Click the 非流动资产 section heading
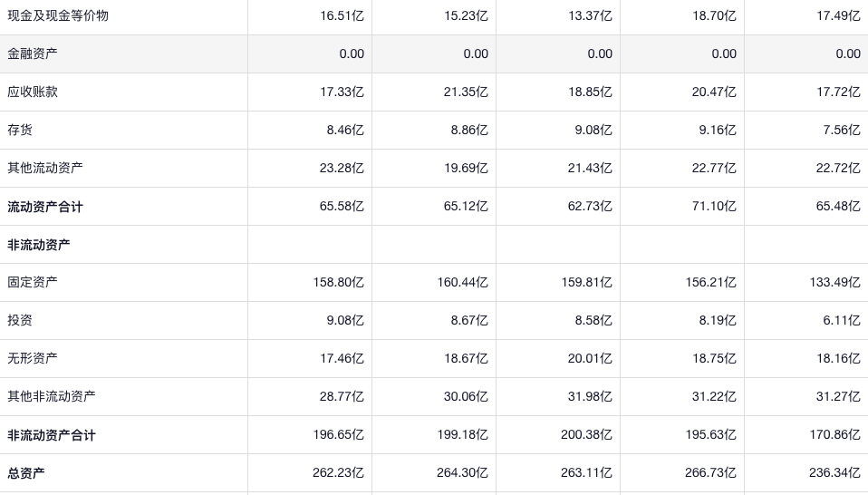Screen dimensions: 868x495 [39, 245]
